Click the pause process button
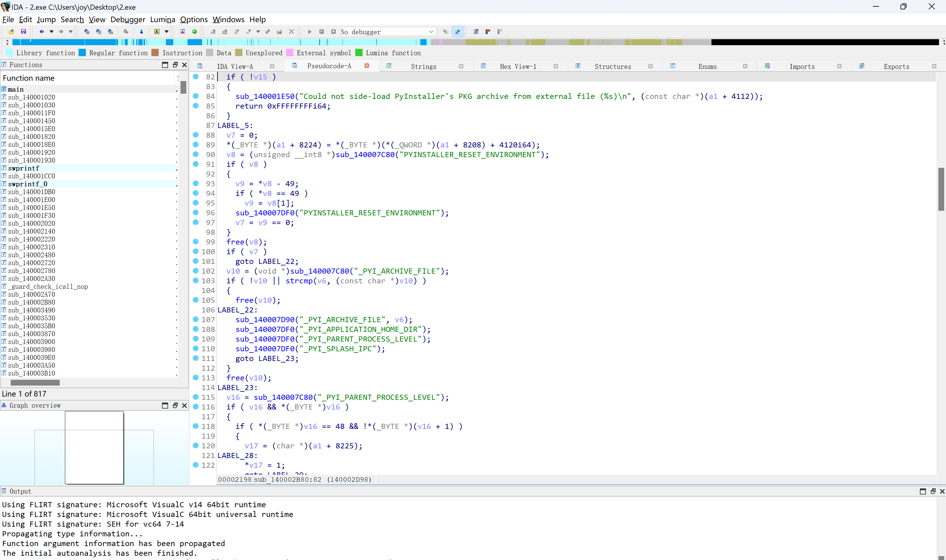The image size is (946, 560). pos(322,32)
